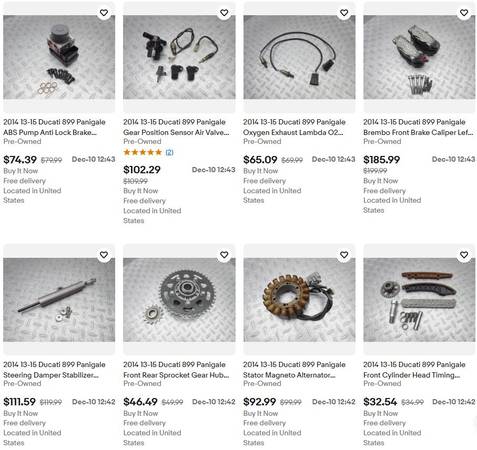477x450 pixels.
Task: Watch the Brembo Front Brake Caliper heart
Action: pyautogui.click(x=464, y=13)
